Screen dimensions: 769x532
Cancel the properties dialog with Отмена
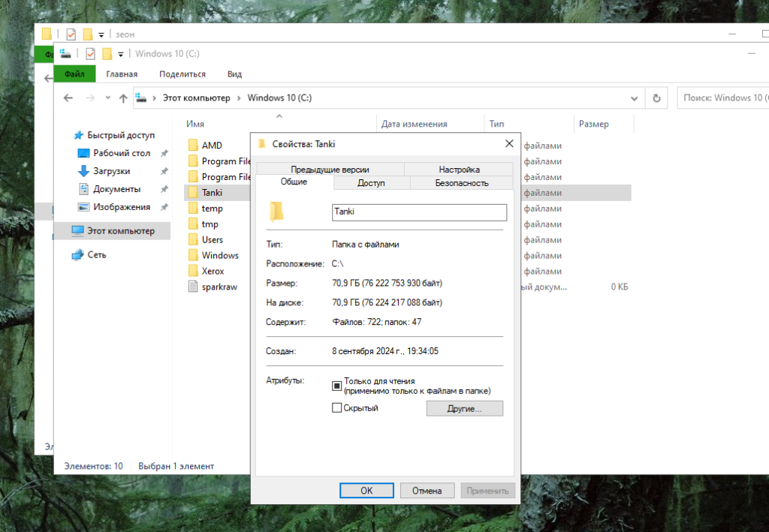click(427, 491)
